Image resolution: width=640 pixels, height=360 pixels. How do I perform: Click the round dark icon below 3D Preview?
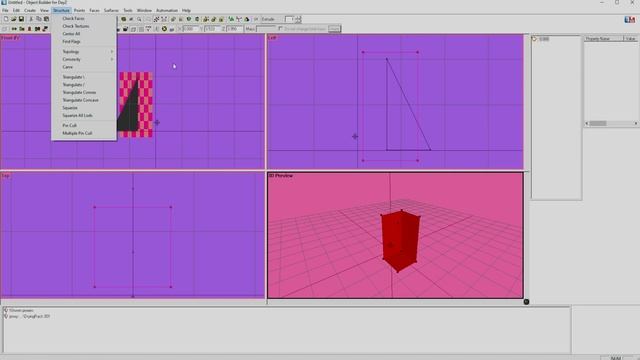coord(526,302)
